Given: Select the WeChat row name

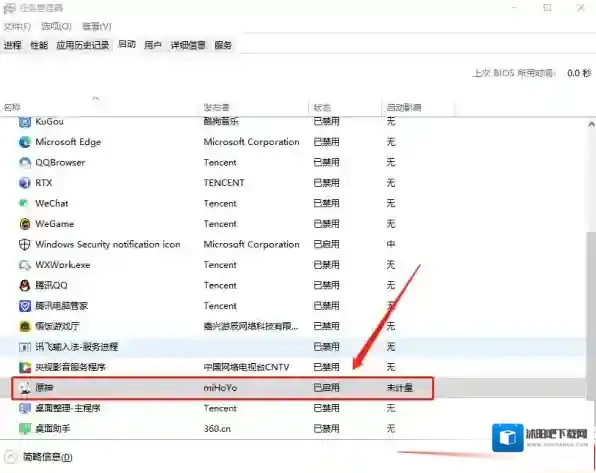Looking at the screenshot, I should pos(52,203).
